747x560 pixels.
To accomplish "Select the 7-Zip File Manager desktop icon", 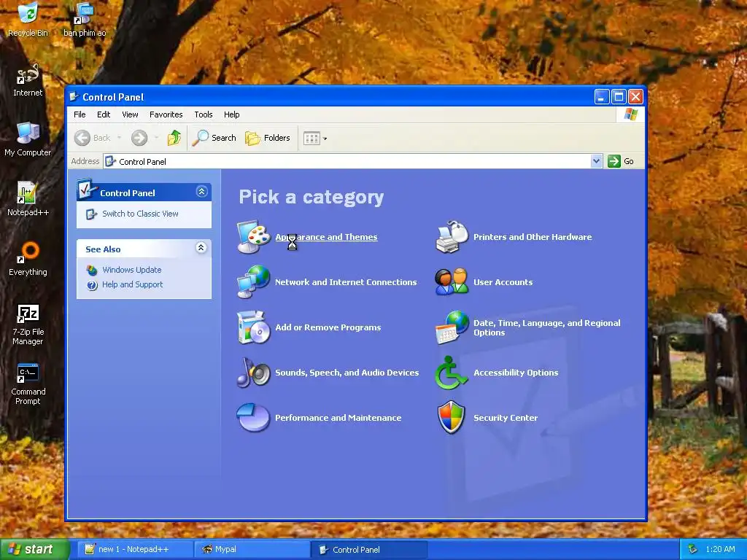I will (28, 324).
